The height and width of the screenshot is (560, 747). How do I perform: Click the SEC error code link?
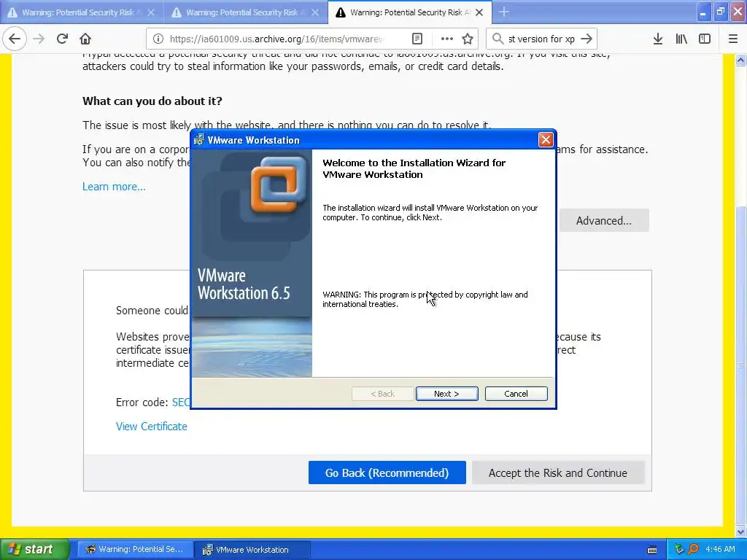coord(181,402)
